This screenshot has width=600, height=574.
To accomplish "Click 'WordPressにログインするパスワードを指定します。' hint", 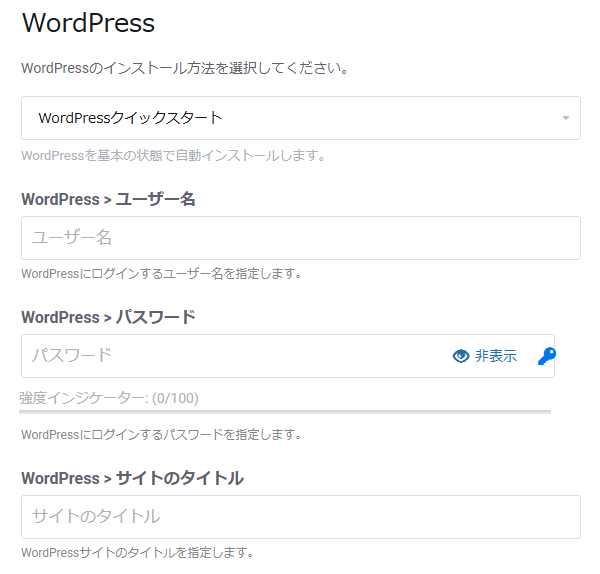I will click(161, 435).
